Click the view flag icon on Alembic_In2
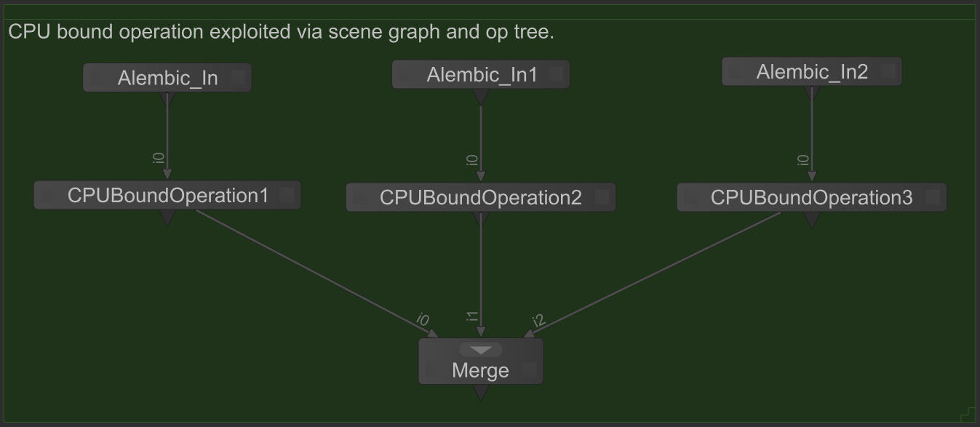This screenshot has width=980, height=427. coord(887,71)
